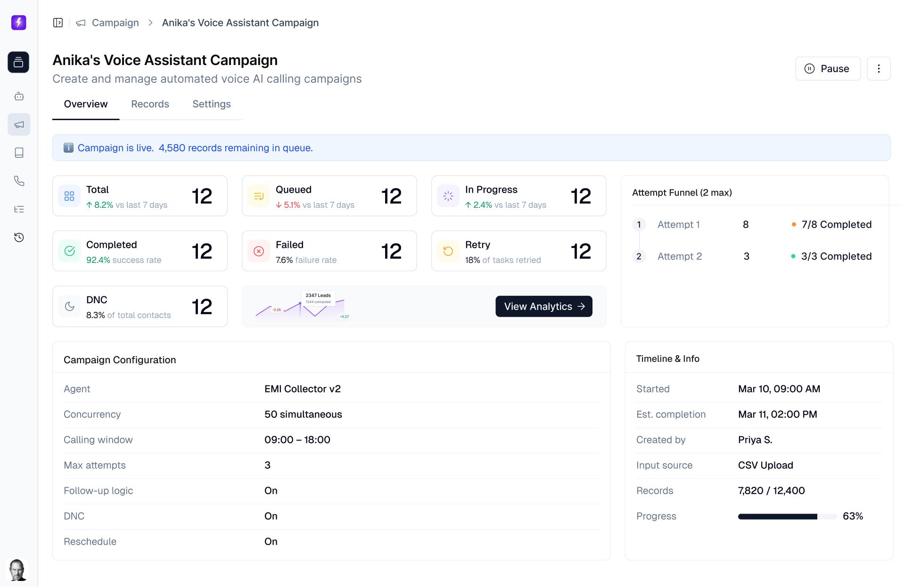Viewport: 905px width, 588px height.
Task: Select the robot Agents icon in sidebar
Action: (x=19, y=96)
